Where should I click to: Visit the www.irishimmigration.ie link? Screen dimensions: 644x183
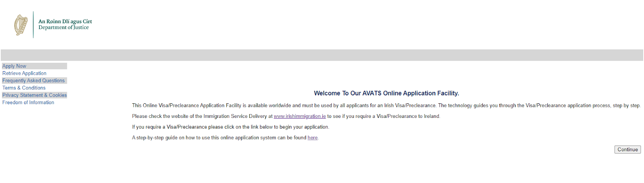(x=300, y=116)
